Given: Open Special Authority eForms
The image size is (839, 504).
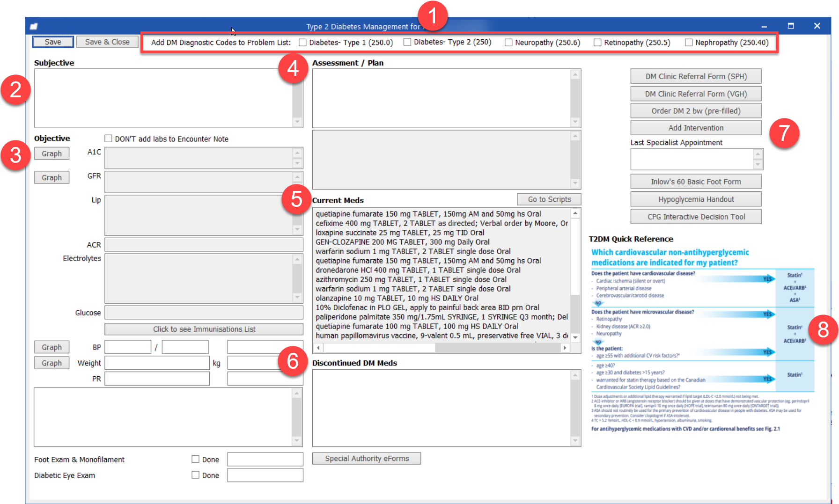Looking at the screenshot, I should click(367, 459).
